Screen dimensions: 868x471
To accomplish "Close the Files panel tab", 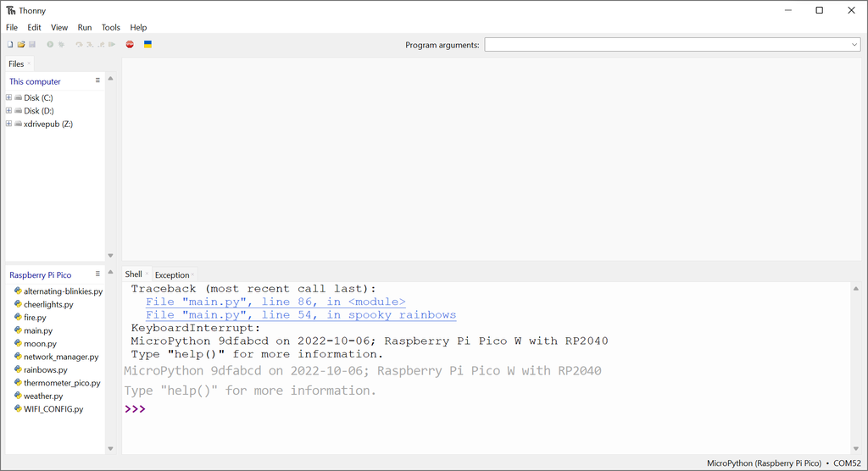I will [x=29, y=64].
